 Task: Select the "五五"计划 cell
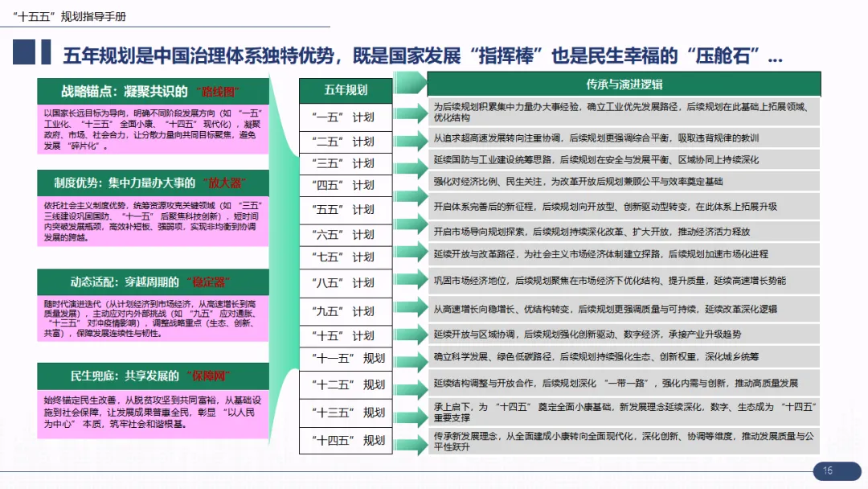coord(346,210)
